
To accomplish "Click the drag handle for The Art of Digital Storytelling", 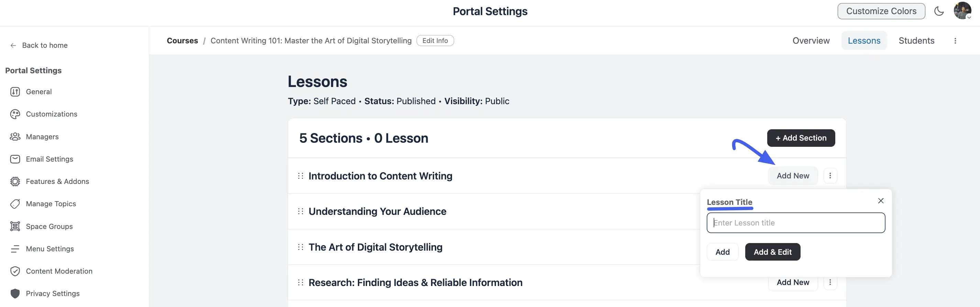I will (x=300, y=247).
